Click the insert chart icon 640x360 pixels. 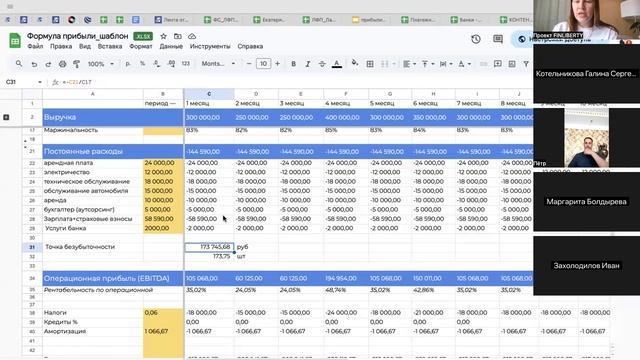[512, 64]
